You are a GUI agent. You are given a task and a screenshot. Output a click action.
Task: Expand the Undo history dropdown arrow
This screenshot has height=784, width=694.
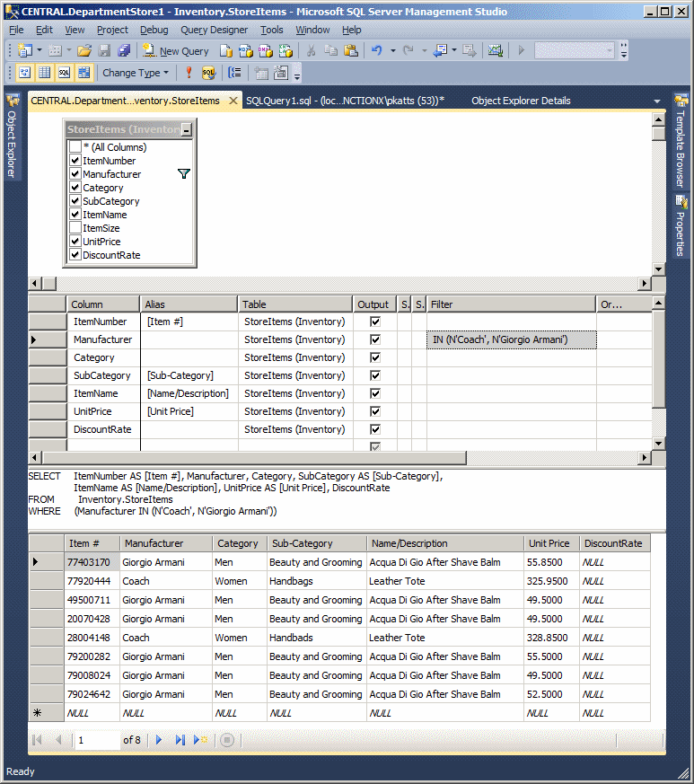coord(393,50)
